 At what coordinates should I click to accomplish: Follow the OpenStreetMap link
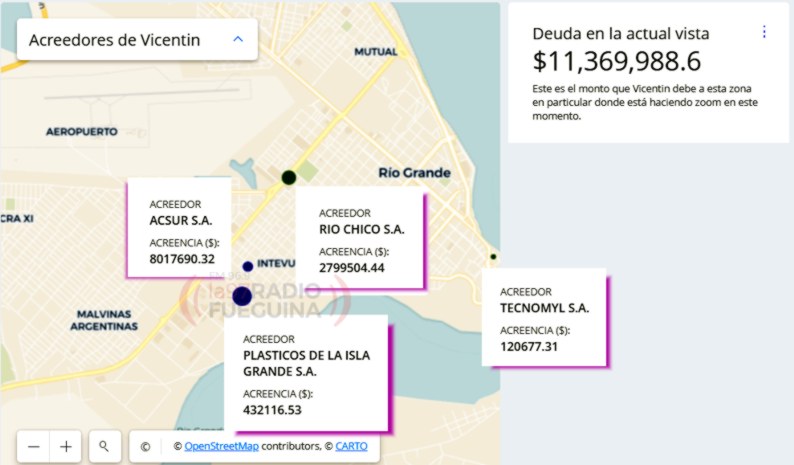tap(221, 446)
